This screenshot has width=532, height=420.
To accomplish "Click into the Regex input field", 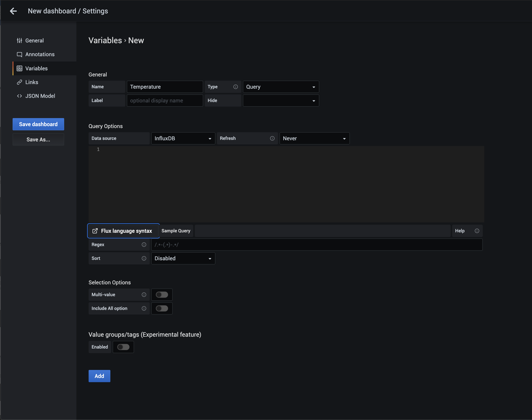I will [316, 245].
